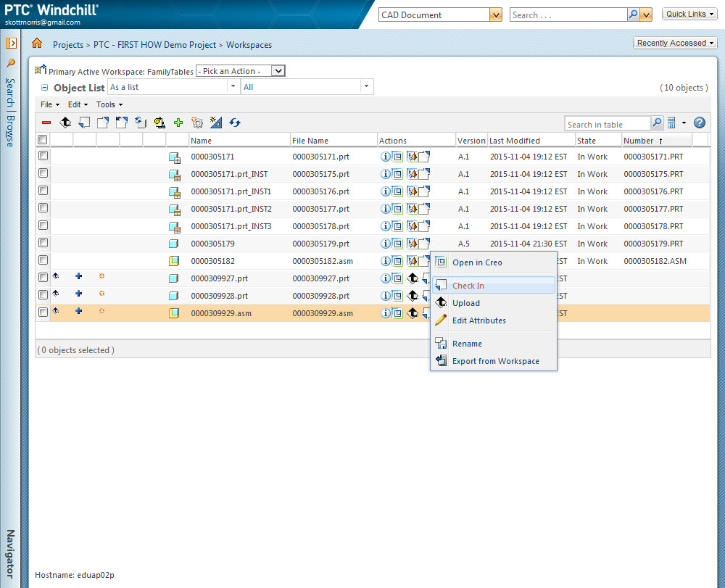Click the assembly icon of 0000305182

[174, 261]
